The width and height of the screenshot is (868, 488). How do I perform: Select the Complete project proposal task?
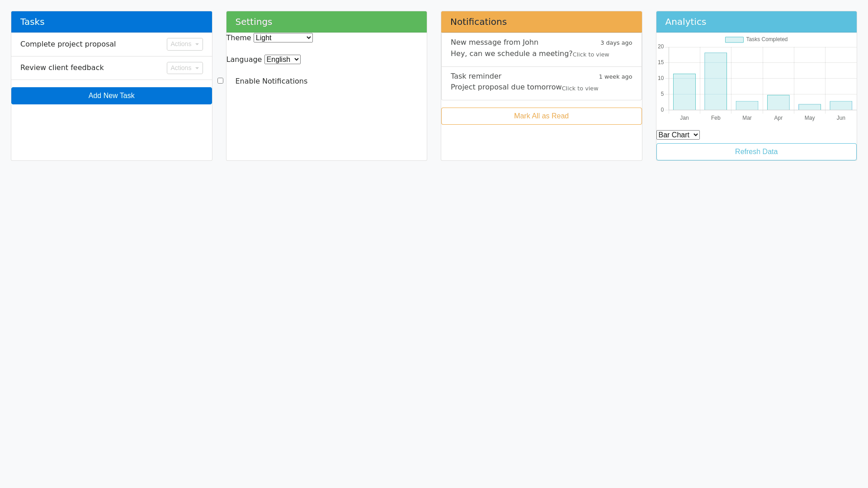(68, 44)
